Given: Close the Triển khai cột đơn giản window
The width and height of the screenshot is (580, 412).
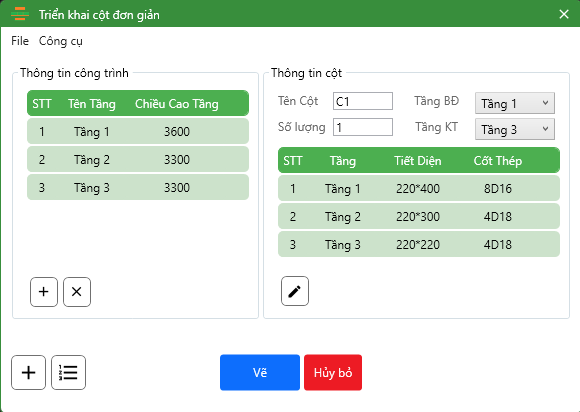Looking at the screenshot, I should point(564,14).
